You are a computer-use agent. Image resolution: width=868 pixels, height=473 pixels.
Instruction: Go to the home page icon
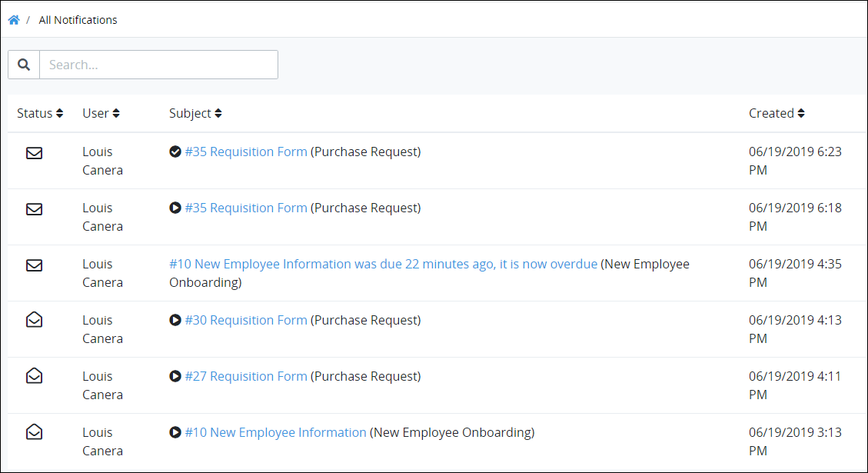(14, 20)
